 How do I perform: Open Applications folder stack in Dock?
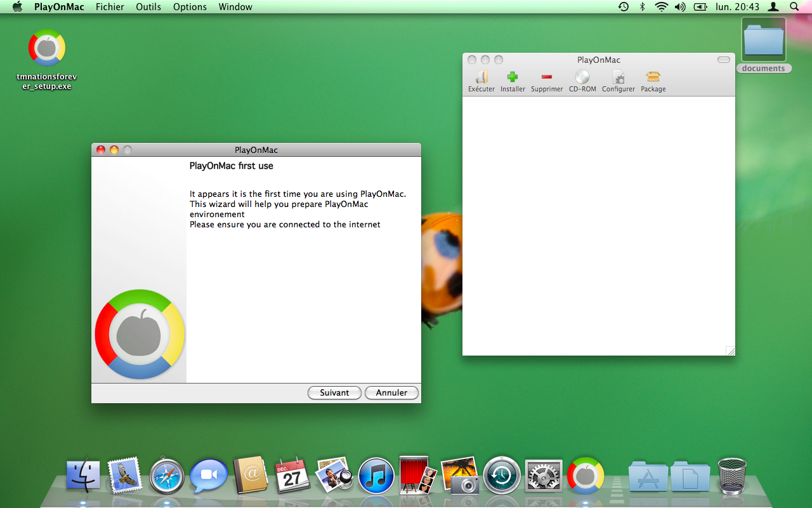pos(648,476)
